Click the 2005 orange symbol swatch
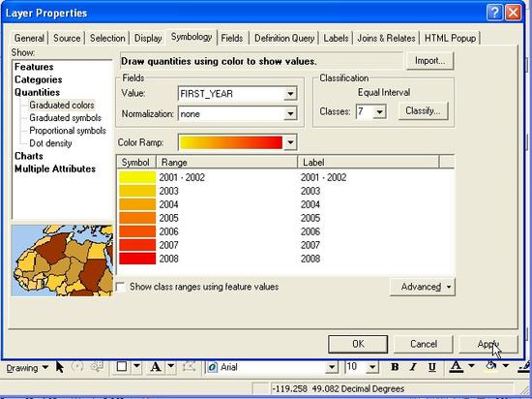Image resolution: width=532 pixels, height=399 pixels. [x=137, y=218]
